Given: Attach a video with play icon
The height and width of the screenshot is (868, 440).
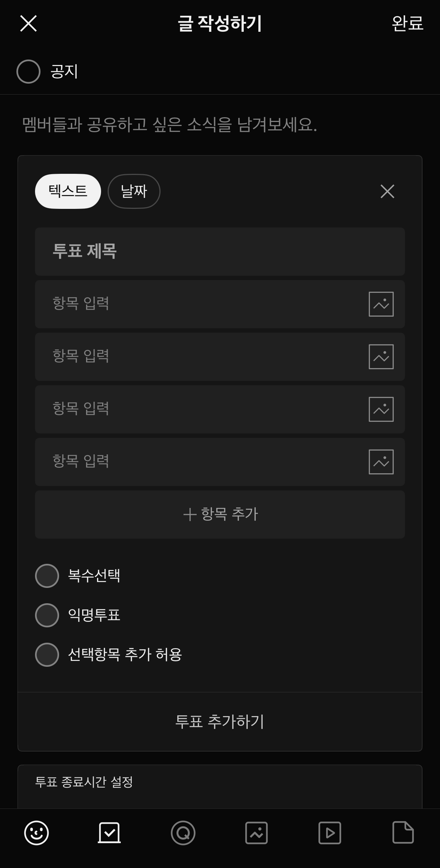Looking at the screenshot, I should tap(330, 833).
